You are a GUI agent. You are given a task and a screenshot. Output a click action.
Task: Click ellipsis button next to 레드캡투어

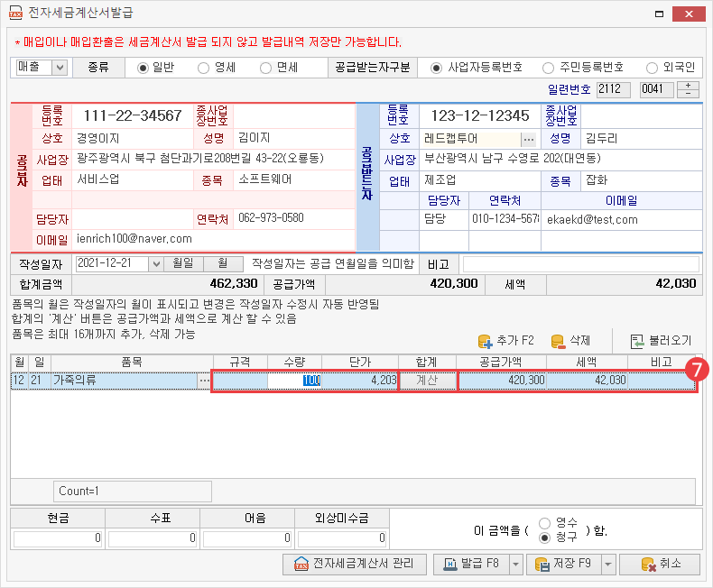click(x=528, y=139)
